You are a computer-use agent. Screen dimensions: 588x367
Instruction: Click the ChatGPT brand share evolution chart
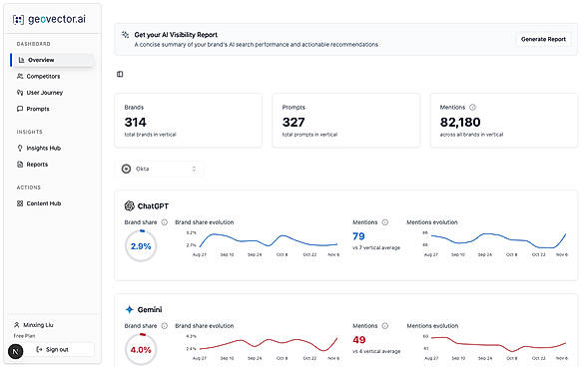[263, 243]
